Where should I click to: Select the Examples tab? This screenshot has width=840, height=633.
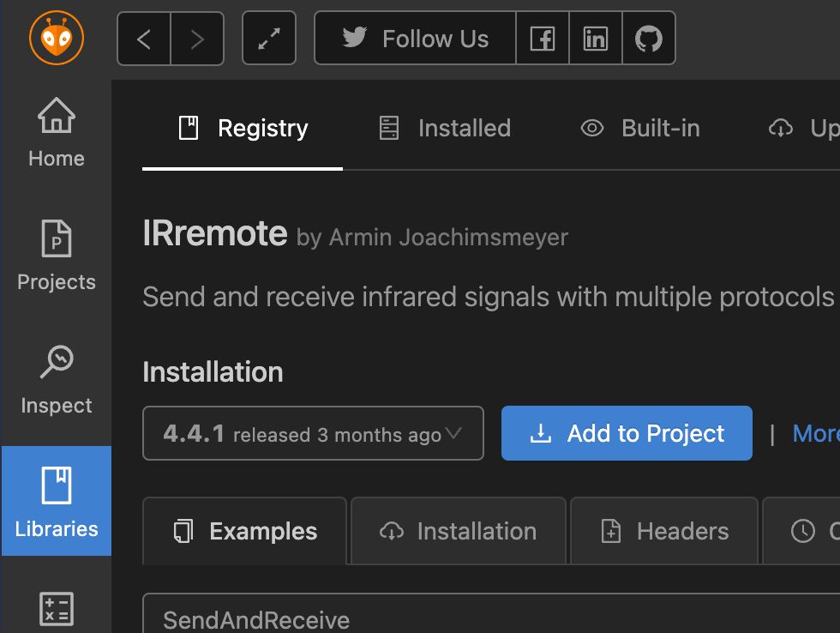(x=245, y=531)
